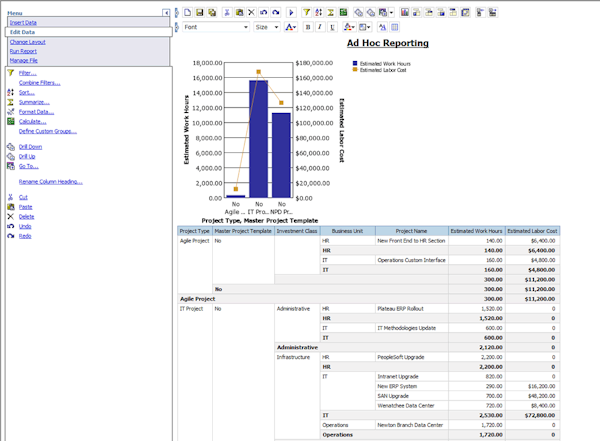Select the Business Unit column header
This screenshot has height=441, width=600.
point(347,231)
